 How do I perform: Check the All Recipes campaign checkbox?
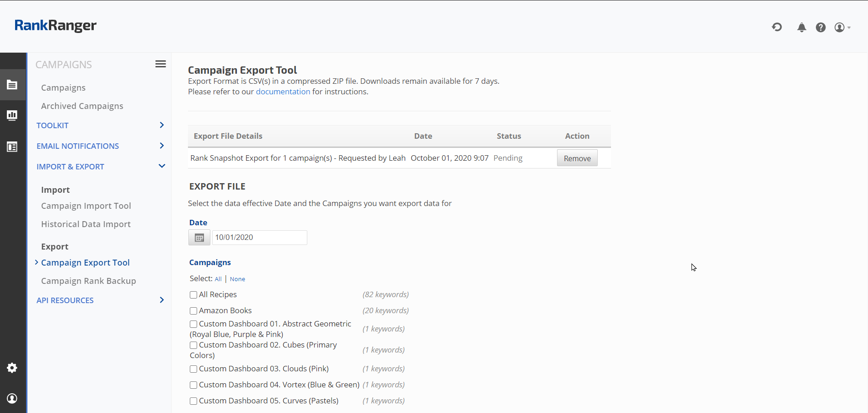(x=193, y=295)
